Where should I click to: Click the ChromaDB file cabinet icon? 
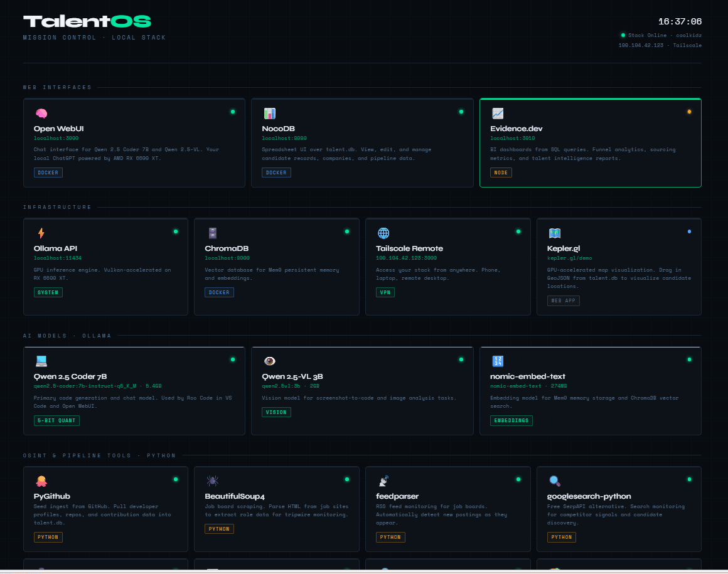tap(213, 233)
